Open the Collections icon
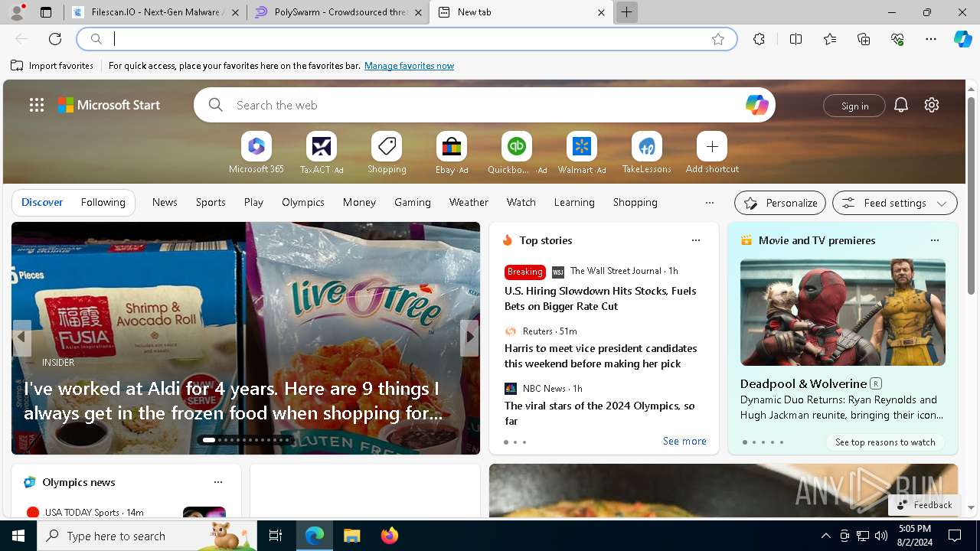Screen dimensions: 980x551 pyautogui.click(x=864, y=39)
